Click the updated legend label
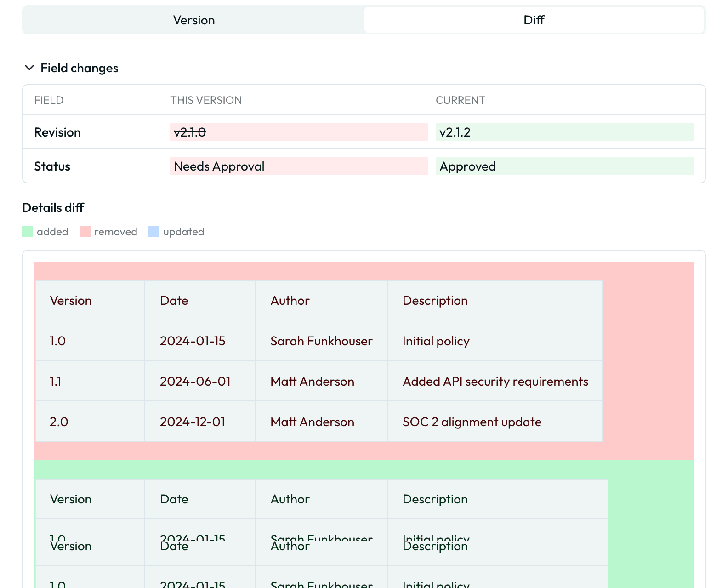Screen dimensions: 722x588 click(184, 232)
